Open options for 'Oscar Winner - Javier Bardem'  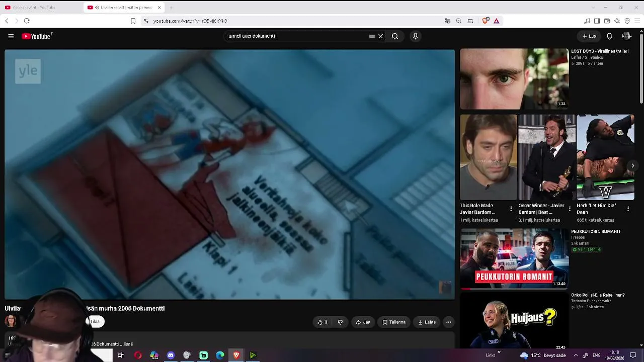point(570,209)
